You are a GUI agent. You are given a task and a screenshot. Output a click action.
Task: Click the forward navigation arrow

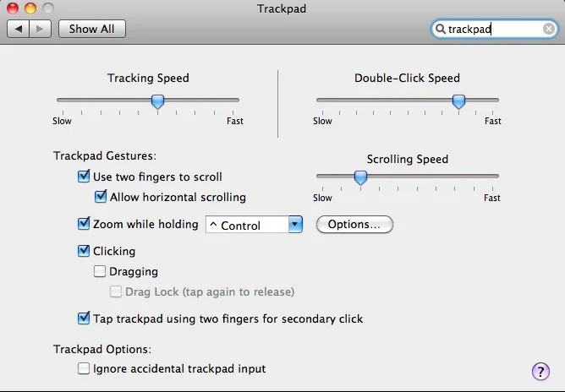point(40,29)
